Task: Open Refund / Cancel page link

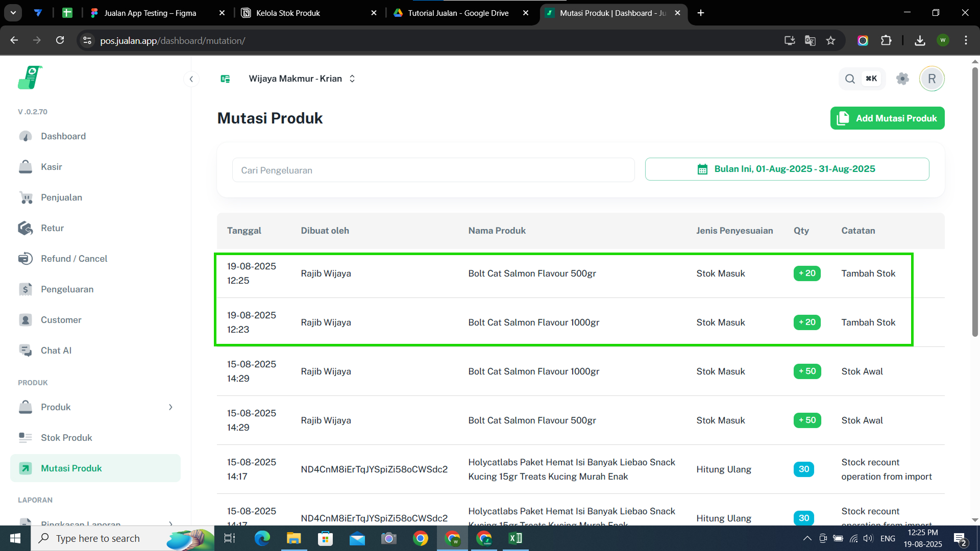Action: point(74,259)
